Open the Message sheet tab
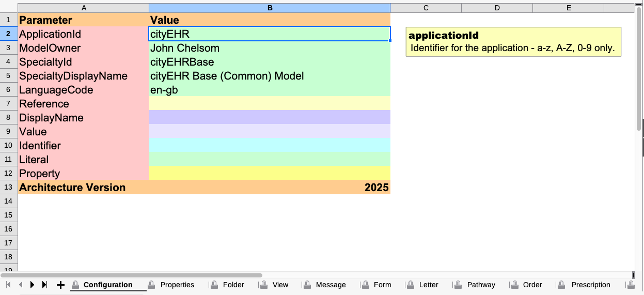Image resolution: width=644 pixels, height=295 pixels. tap(331, 285)
